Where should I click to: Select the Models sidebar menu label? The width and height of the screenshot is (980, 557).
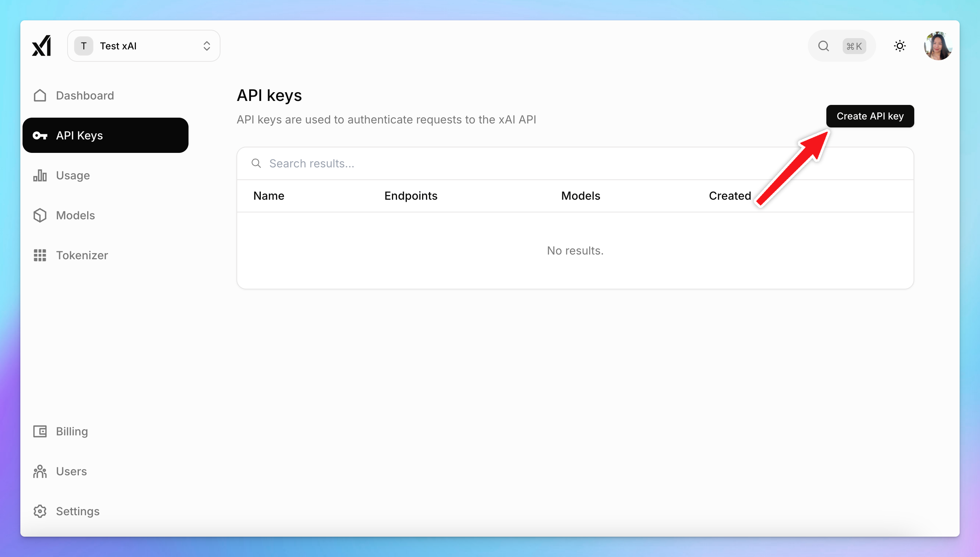(x=76, y=215)
